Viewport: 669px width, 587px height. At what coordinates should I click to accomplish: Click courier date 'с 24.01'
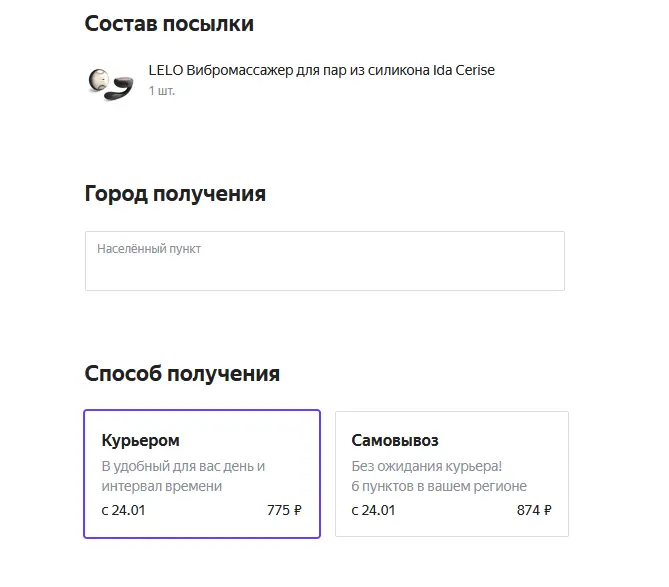coord(123,510)
